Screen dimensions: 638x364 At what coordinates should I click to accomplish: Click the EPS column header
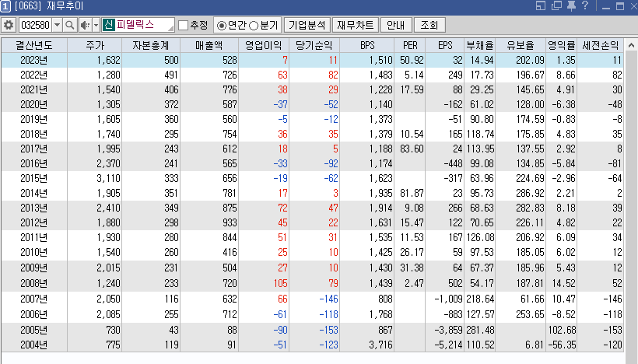(x=445, y=45)
